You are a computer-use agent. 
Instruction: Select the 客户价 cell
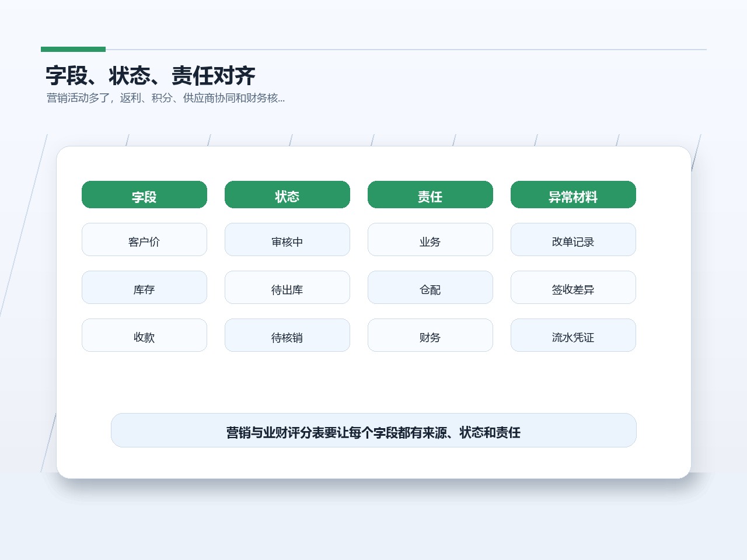coord(144,240)
